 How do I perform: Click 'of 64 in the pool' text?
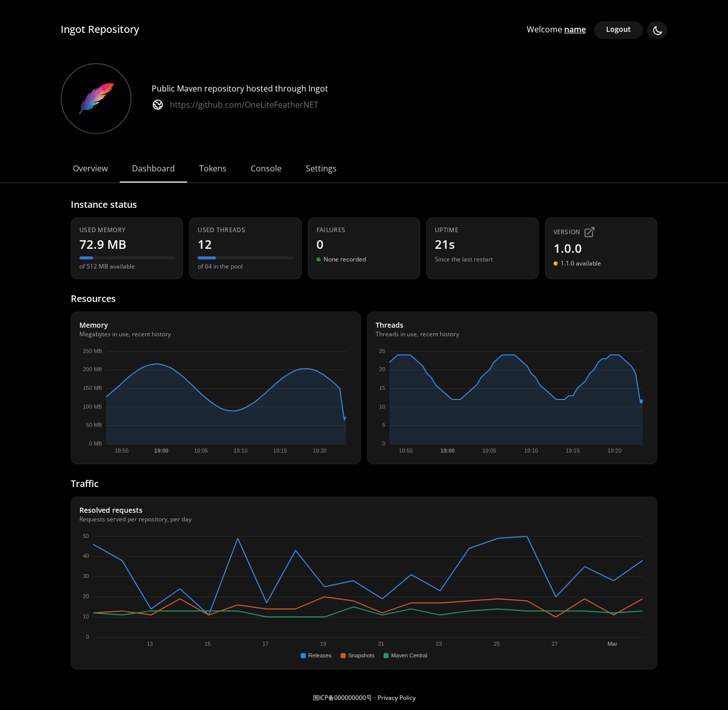[x=220, y=267]
